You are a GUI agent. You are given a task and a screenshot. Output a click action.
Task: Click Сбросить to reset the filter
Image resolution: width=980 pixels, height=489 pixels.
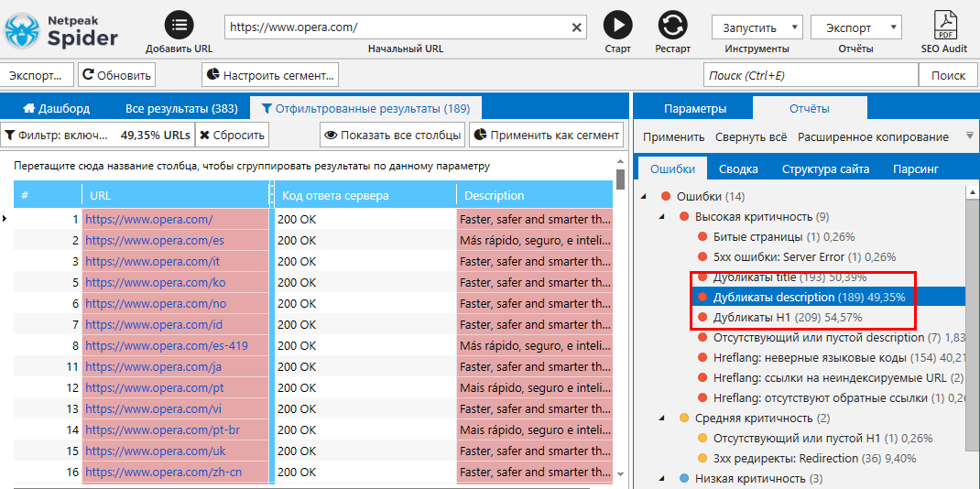coord(233,135)
